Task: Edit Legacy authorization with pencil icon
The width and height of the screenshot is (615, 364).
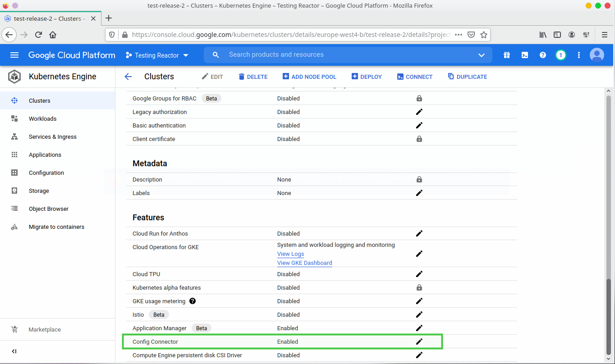Action: [x=419, y=112]
